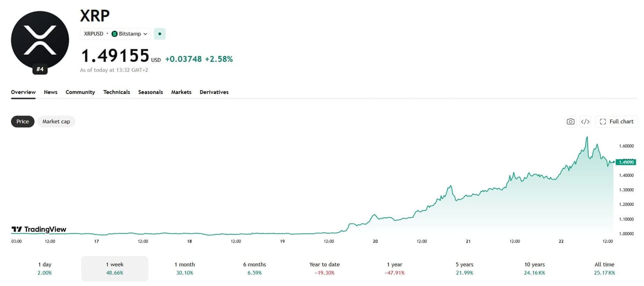
Task: Open Full chart view
Action: [617, 121]
